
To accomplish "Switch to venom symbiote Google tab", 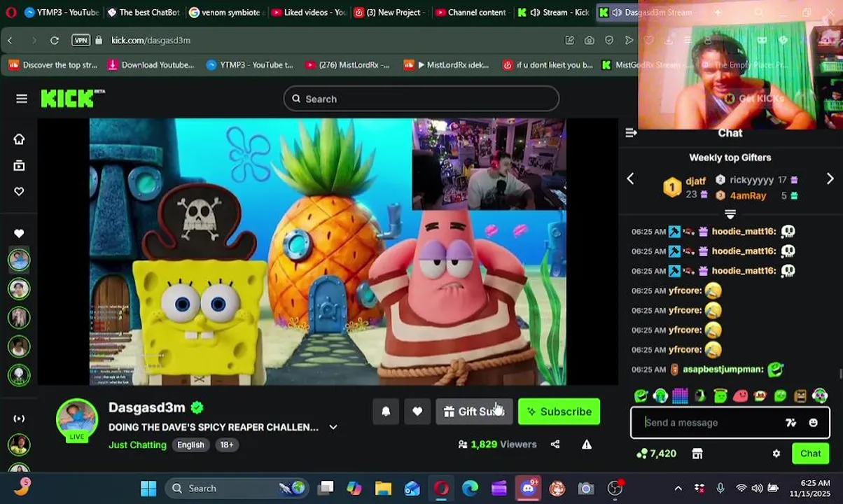I will click(226, 12).
